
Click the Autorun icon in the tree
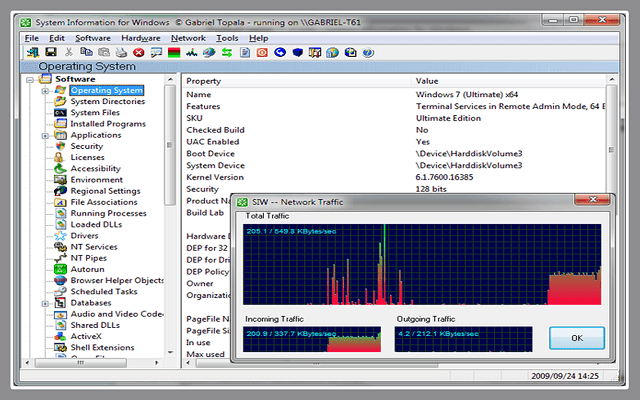[59, 269]
